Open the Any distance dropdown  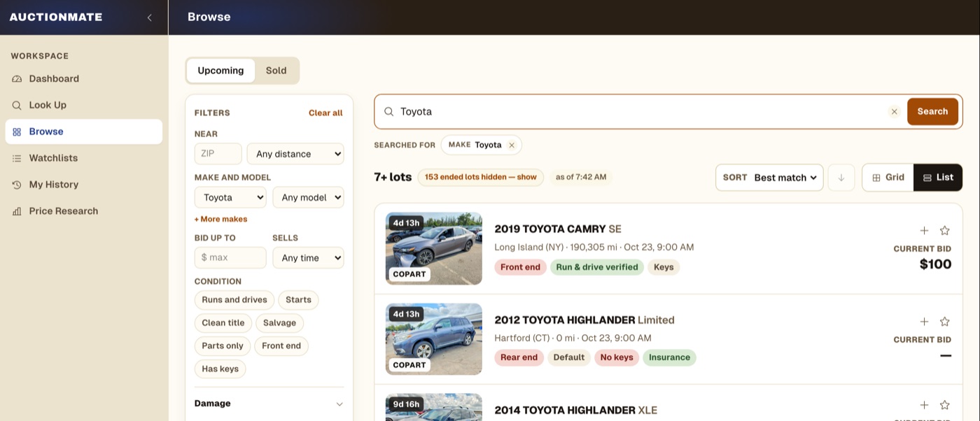coord(295,154)
